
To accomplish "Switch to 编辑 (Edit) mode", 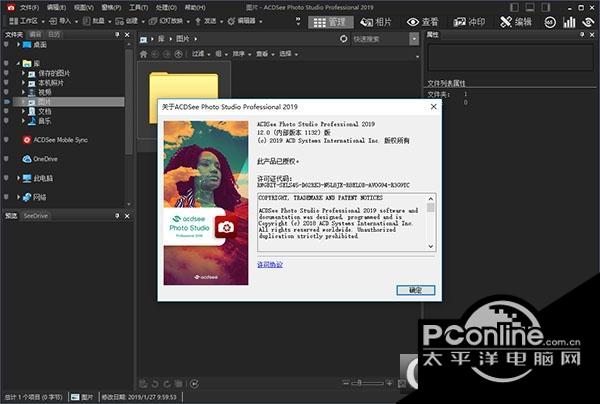I will coord(515,22).
